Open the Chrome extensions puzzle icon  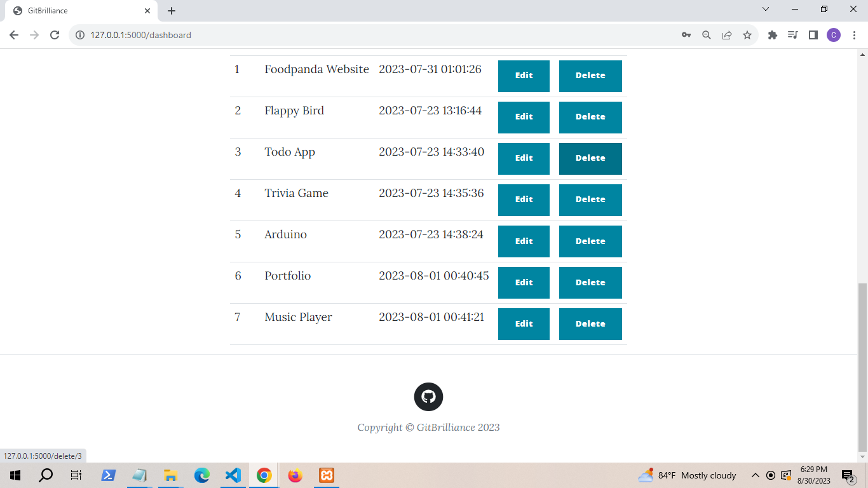(x=773, y=35)
